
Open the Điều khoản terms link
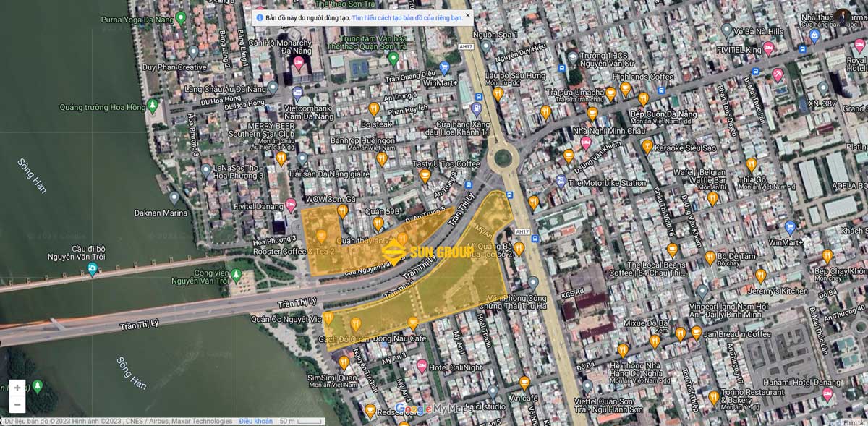[256, 421]
